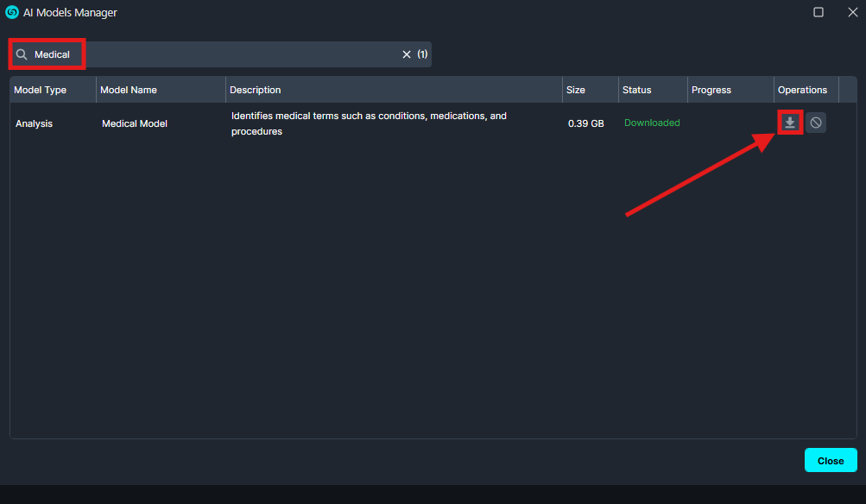Click the magnifying glass search icon
This screenshot has width=866, height=504.
(22, 54)
